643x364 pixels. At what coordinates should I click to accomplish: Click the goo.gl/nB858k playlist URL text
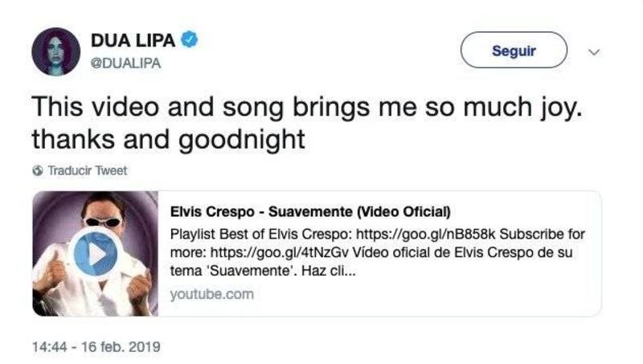tap(426, 234)
